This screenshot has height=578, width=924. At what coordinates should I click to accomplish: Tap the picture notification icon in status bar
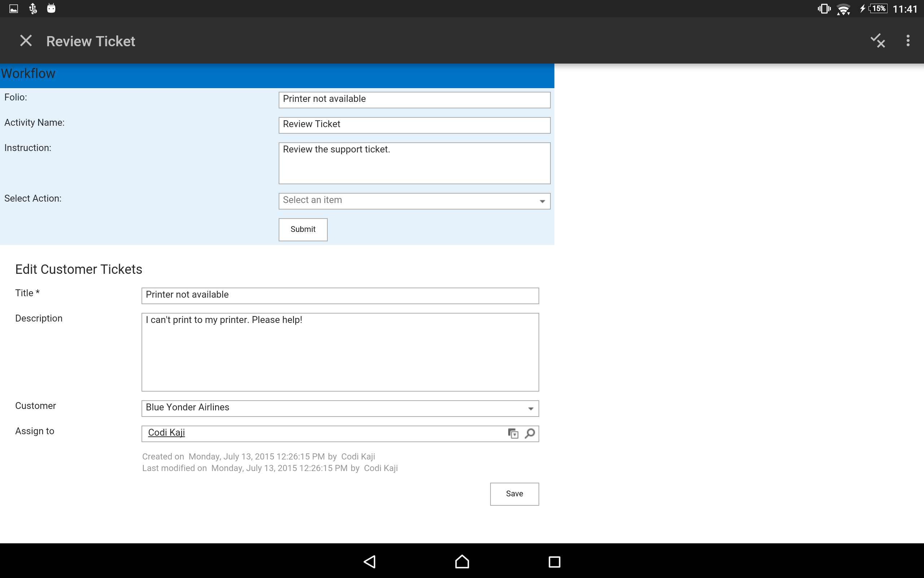pos(14,8)
